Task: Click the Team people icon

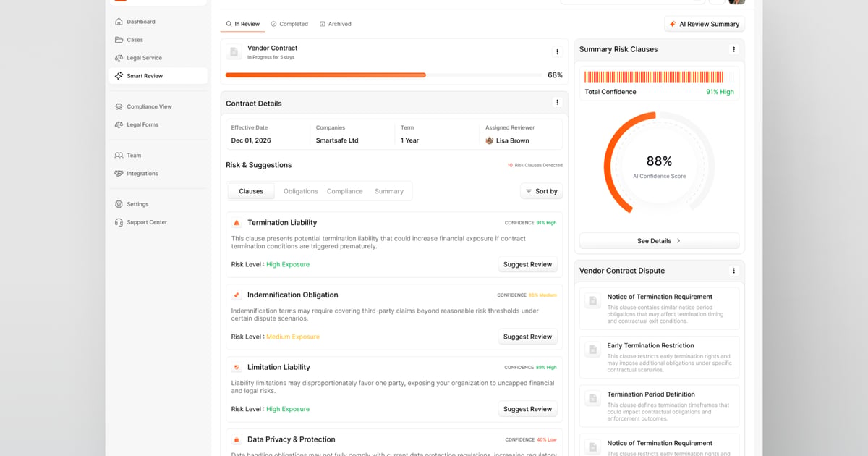Action: click(x=119, y=156)
